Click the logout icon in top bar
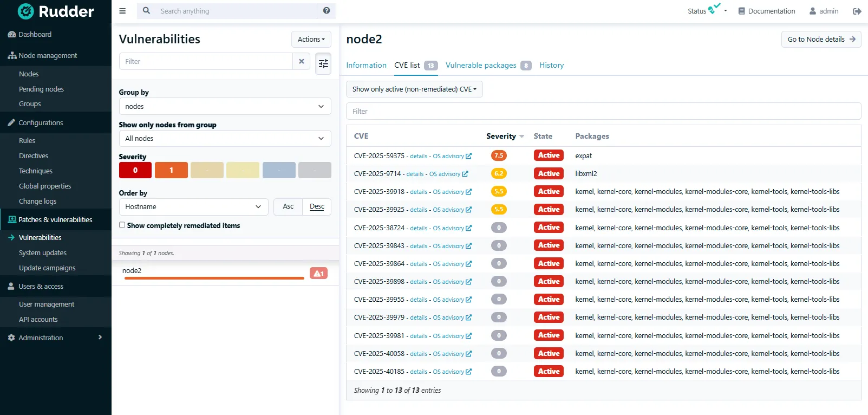The height and width of the screenshot is (415, 868). click(x=857, y=11)
